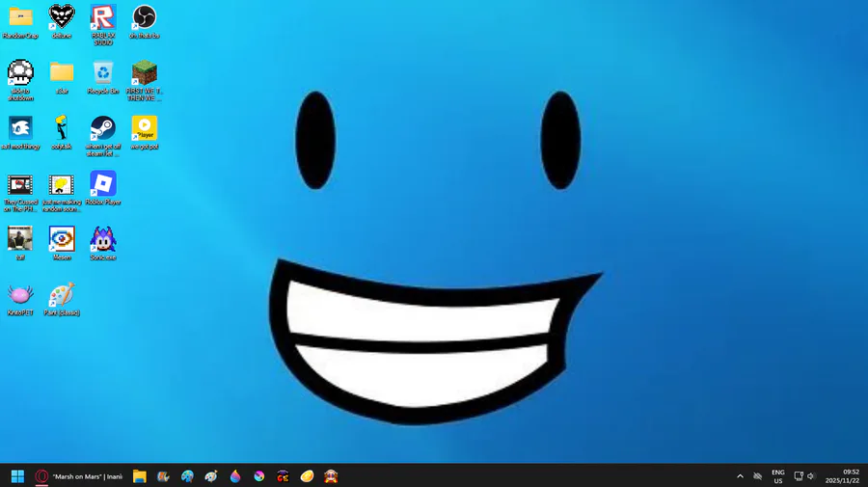
Task: Switch the ENG US input language
Action: [778, 476]
